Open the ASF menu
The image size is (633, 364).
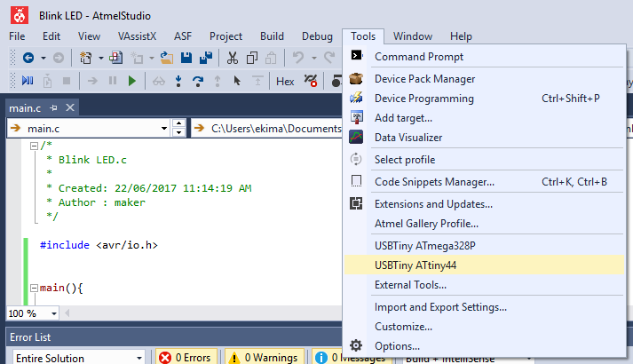click(183, 36)
